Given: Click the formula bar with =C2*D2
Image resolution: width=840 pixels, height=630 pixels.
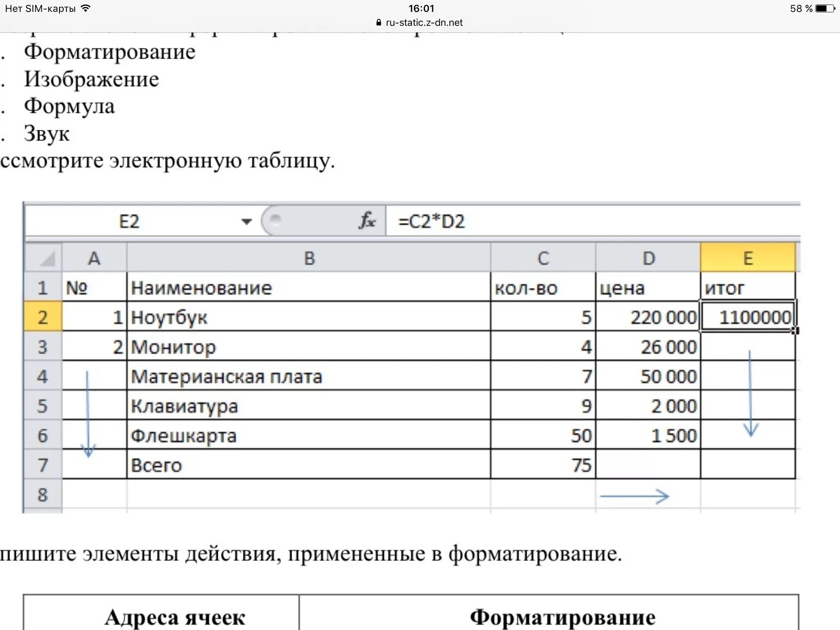Looking at the screenshot, I should (574, 221).
